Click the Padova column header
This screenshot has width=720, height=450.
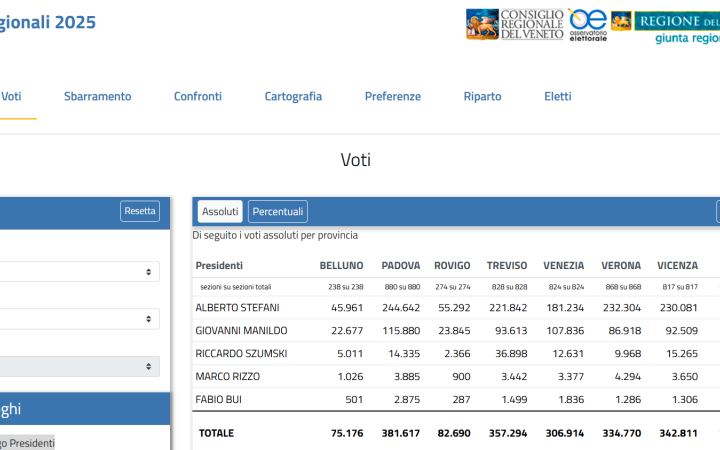400,266
